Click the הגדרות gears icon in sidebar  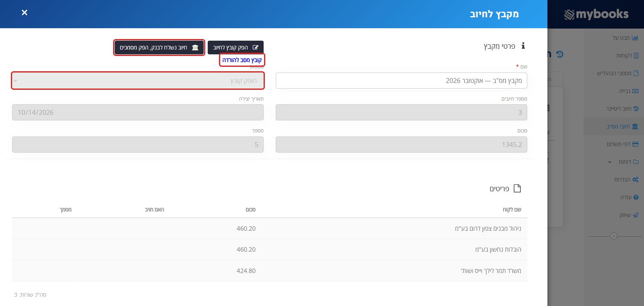[636, 180]
